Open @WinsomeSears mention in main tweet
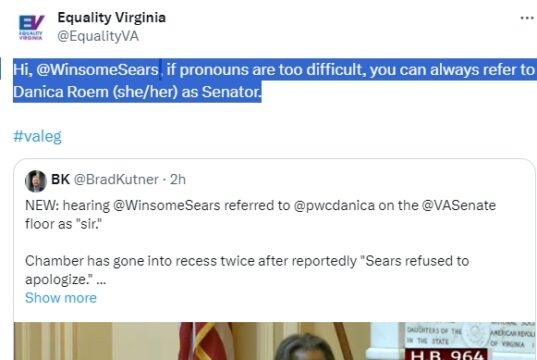Screen dimensions: 537x360 coord(97,70)
